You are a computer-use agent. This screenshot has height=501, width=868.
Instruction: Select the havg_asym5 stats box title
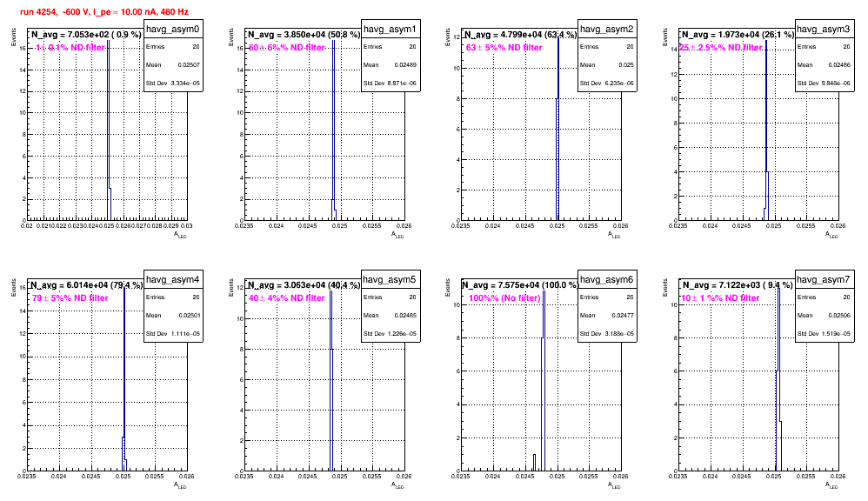pyautogui.click(x=390, y=279)
